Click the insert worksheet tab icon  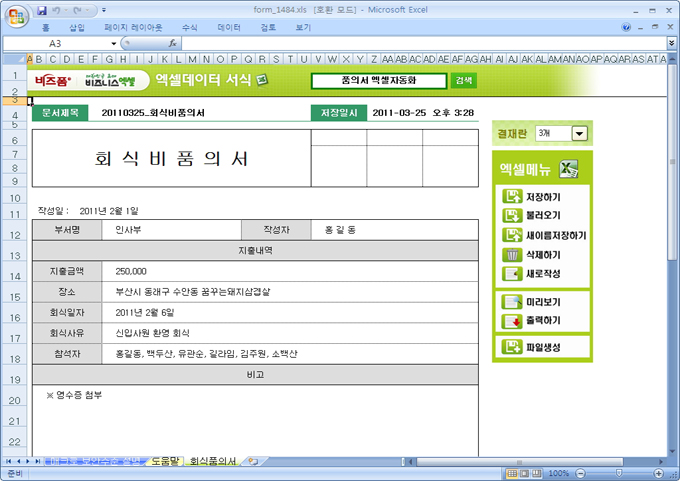coord(253,461)
